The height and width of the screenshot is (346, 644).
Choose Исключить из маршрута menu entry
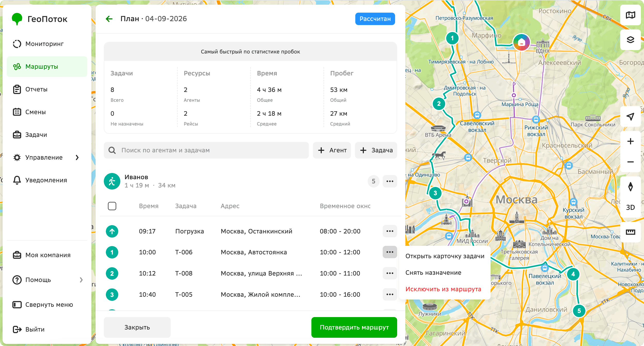tap(445, 289)
